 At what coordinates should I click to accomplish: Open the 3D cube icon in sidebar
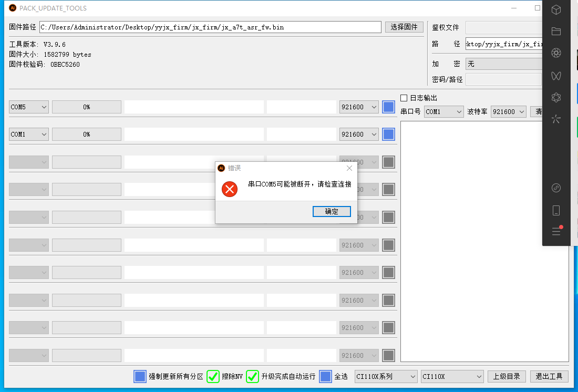[556, 9]
